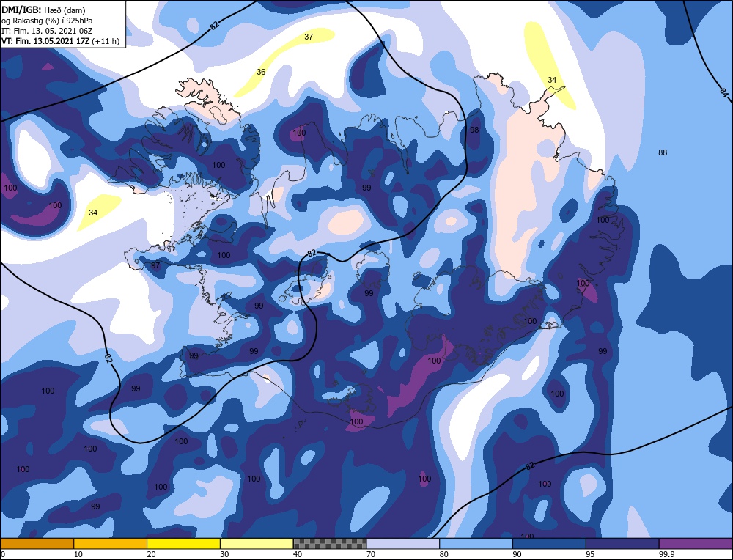The height and width of the screenshot is (560, 733).
Task: Click the '40' legend tick label
Action: (298, 554)
